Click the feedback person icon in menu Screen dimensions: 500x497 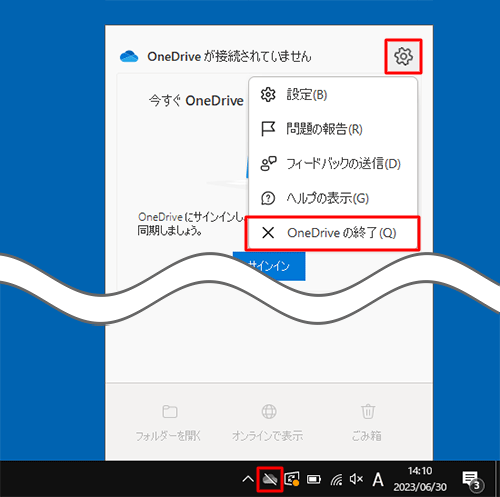pos(268,164)
